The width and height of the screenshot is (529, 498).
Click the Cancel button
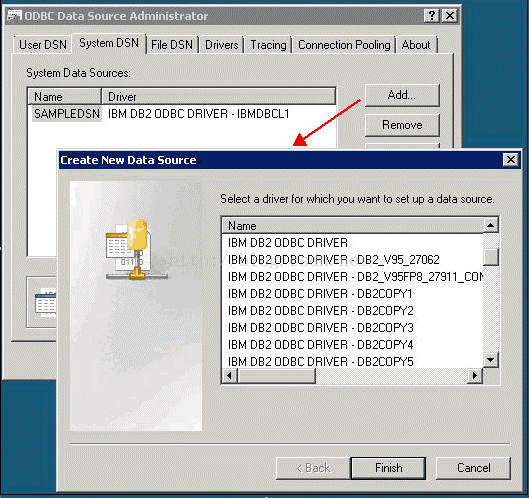tap(473, 468)
